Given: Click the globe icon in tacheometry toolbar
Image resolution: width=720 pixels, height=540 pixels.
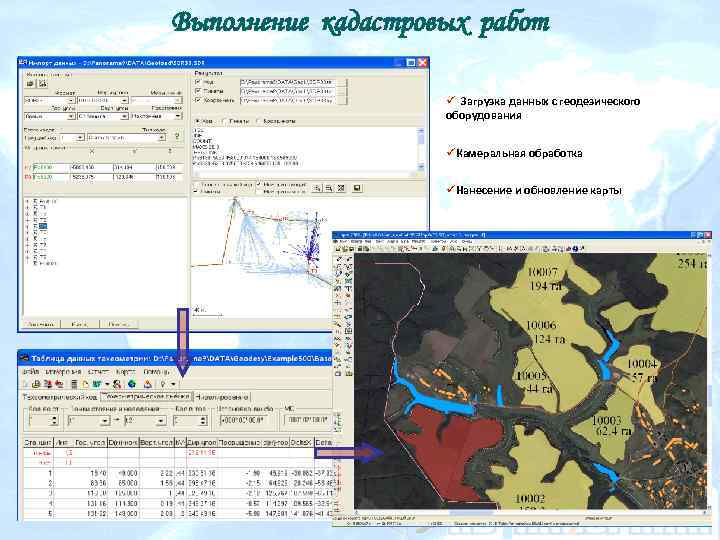Looking at the screenshot, I should [x=132, y=384].
